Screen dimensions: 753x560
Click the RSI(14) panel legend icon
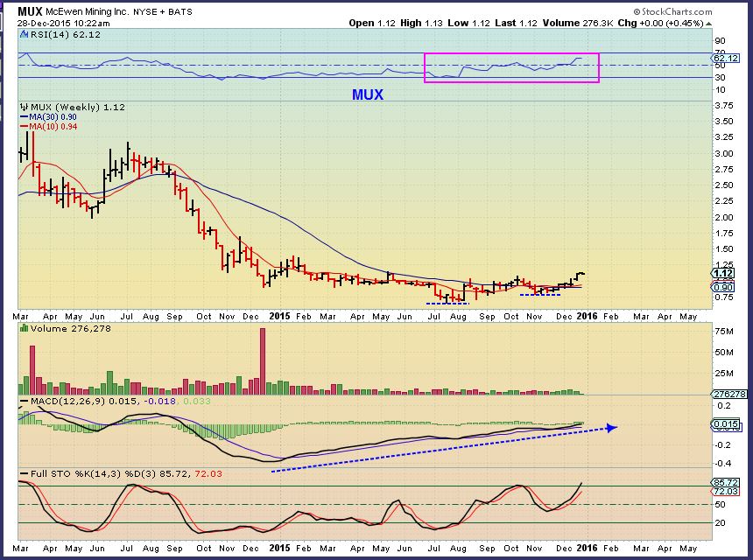pos(25,34)
